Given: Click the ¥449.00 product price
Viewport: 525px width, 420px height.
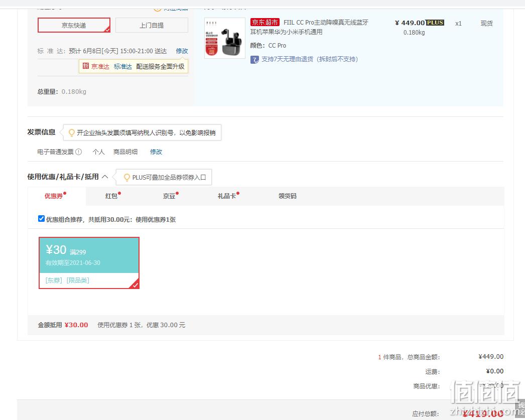Looking at the screenshot, I should pyautogui.click(x=410, y=23).
